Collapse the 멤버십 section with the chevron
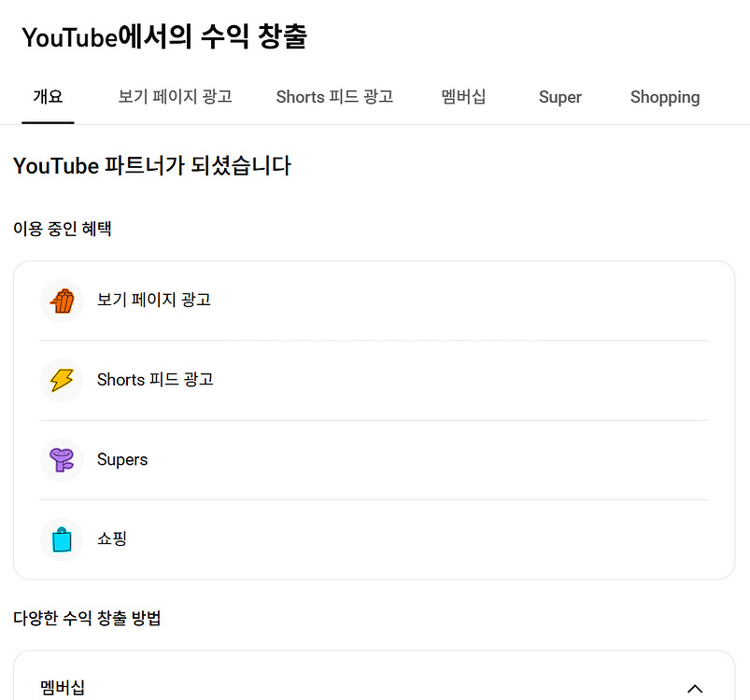This screenshot has width=750, height=700. (x=694, y=689)
